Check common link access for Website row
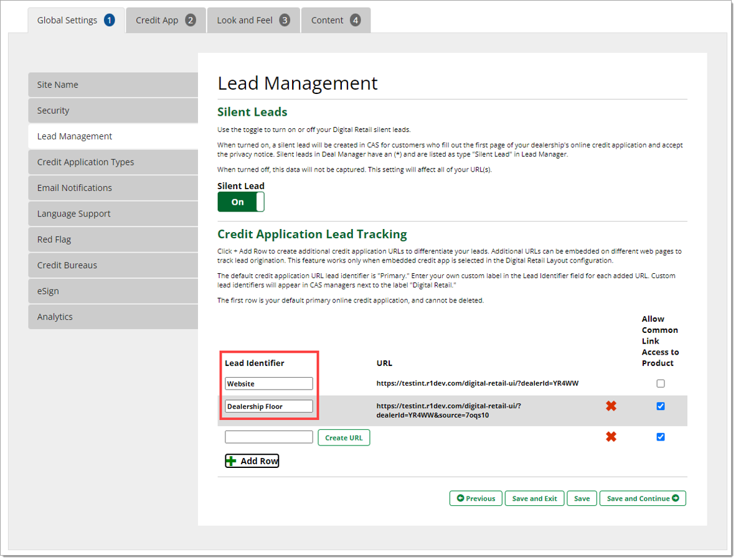736x560 pixels. [660, 384]
